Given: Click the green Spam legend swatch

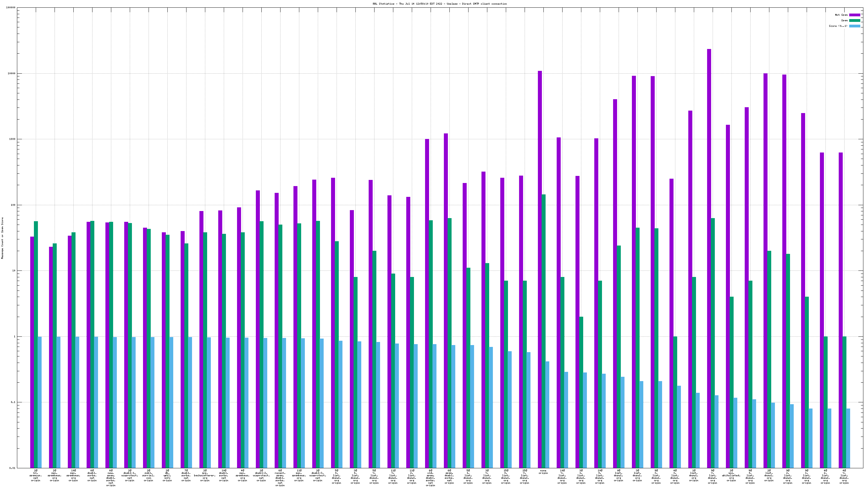Looking at the screenshot, I should pos(854,21).
